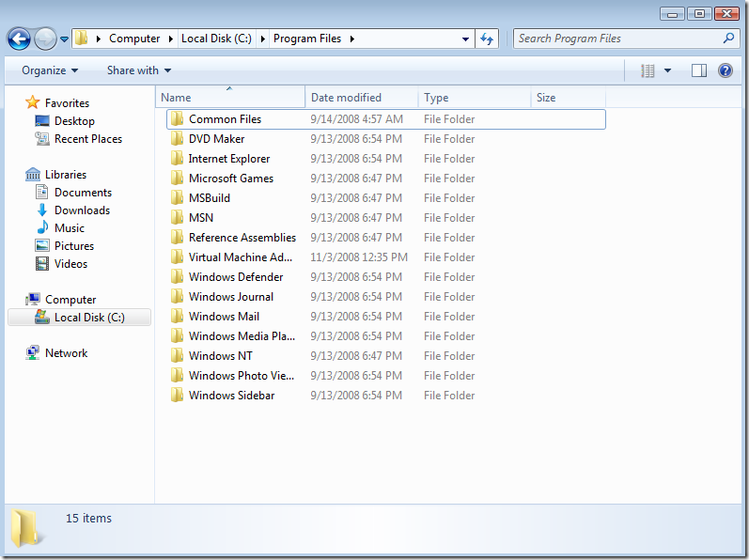Sort by the Type column header
Image resolution: width=749 pixels, height=560 pixels.
(x=475, y=98)
